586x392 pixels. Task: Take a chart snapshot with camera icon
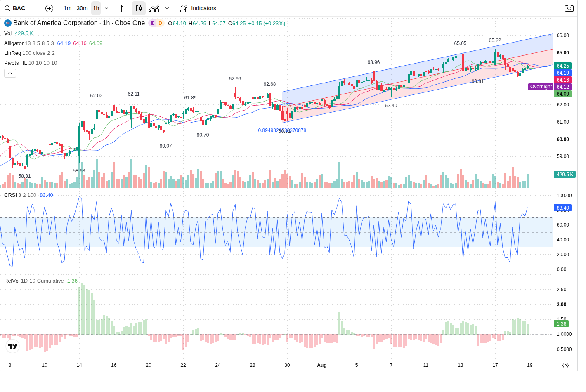tap(569, 8)
